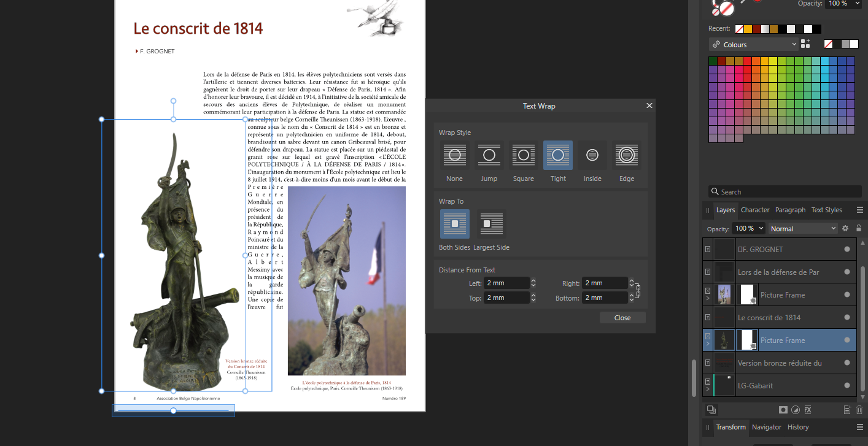Toggle visibility of LG-Gabarit layer

click(x=847, y=386)
